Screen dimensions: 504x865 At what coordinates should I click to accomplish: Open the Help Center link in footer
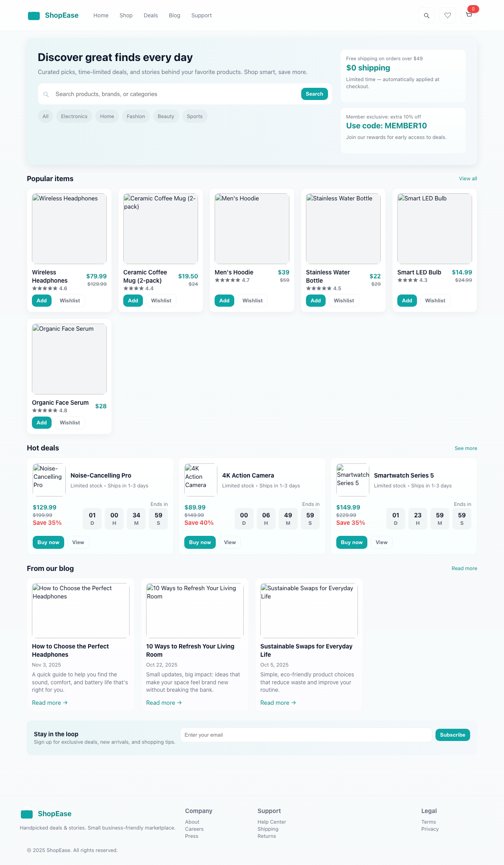pos(271,822)
